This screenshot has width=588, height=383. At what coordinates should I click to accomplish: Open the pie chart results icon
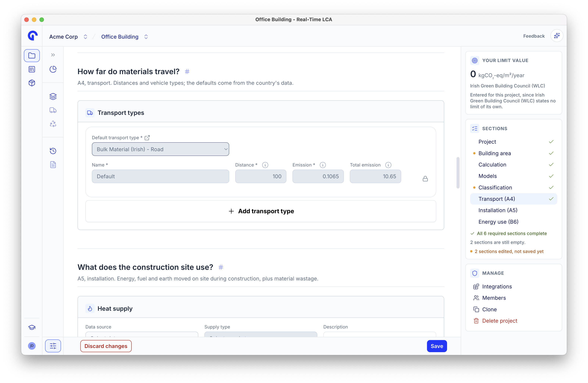53,69
